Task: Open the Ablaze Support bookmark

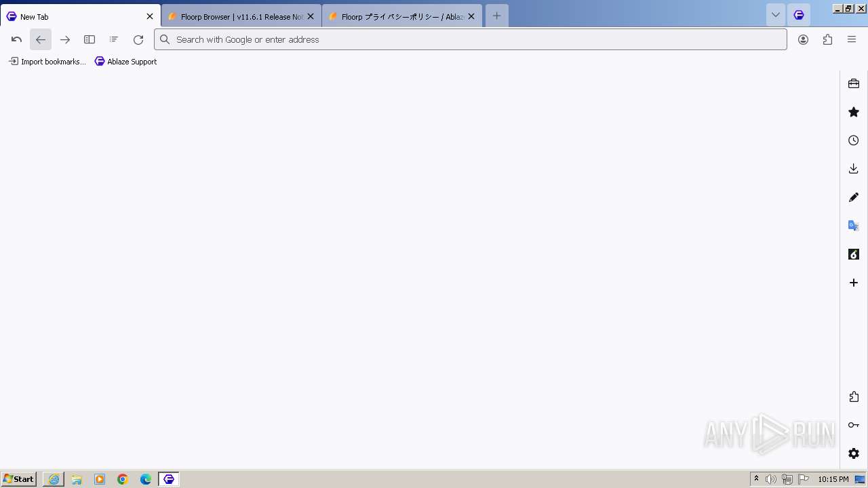Action: click(126, 62)
